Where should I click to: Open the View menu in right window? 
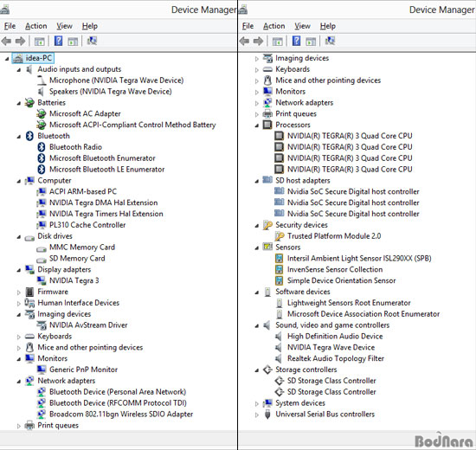point(302,26)
